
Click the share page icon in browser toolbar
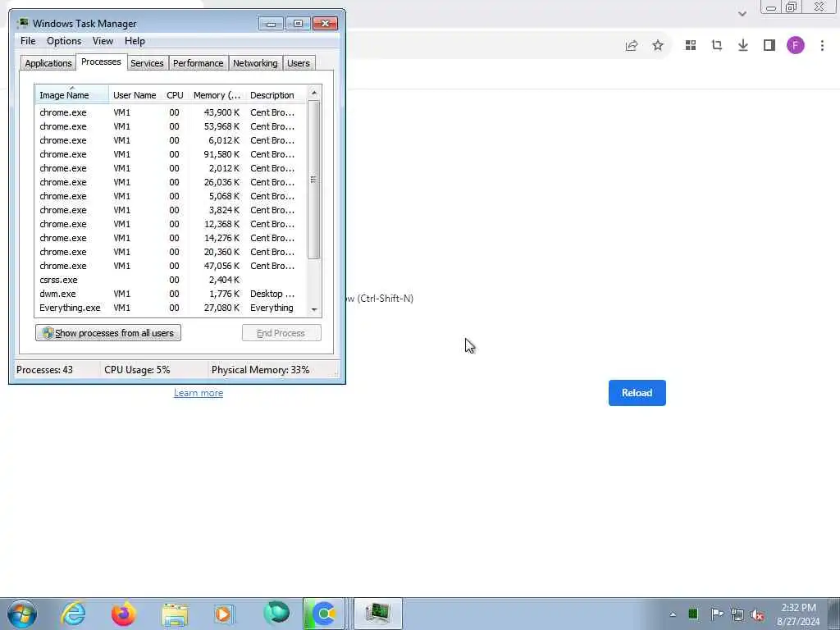[632, 46]
